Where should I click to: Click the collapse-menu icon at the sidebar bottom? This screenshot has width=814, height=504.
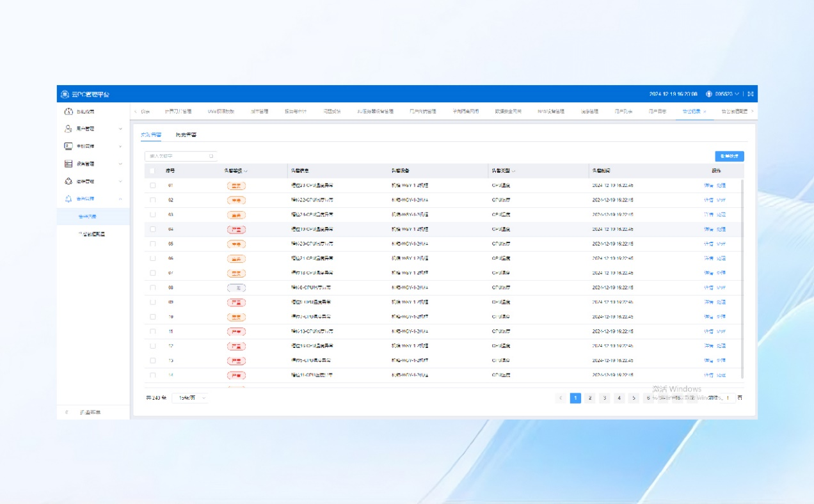(x=67, y=413)
